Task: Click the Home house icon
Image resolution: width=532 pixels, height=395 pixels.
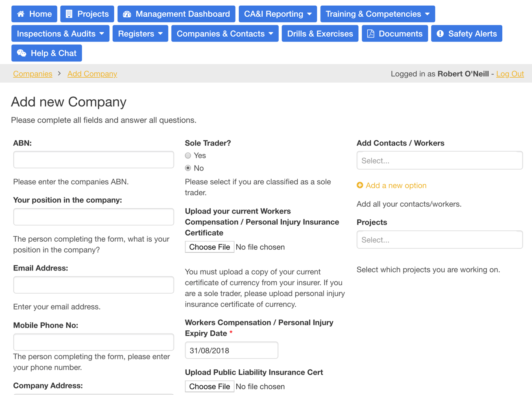Action: click(x=21, y=14)
